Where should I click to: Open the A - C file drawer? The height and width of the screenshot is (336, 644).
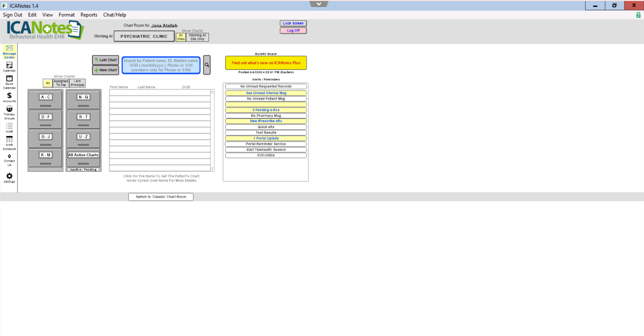click(46, 100)
